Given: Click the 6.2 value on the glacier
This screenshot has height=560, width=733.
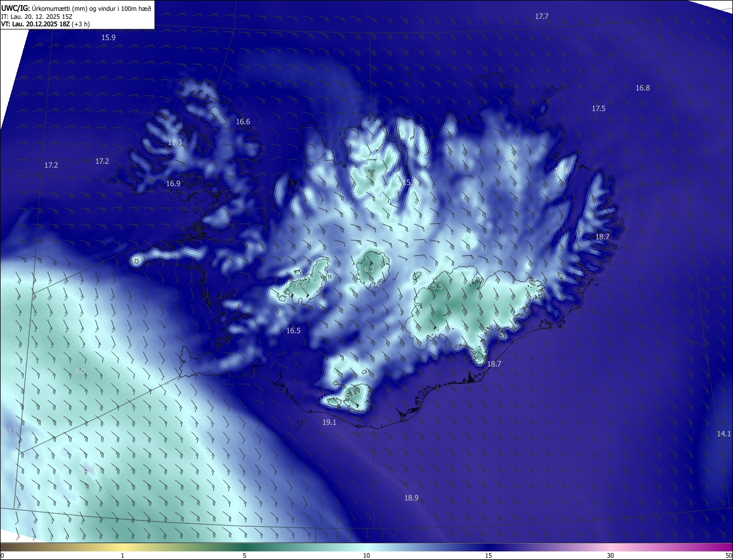Looking at the screenshot, I should coord(369,270).
